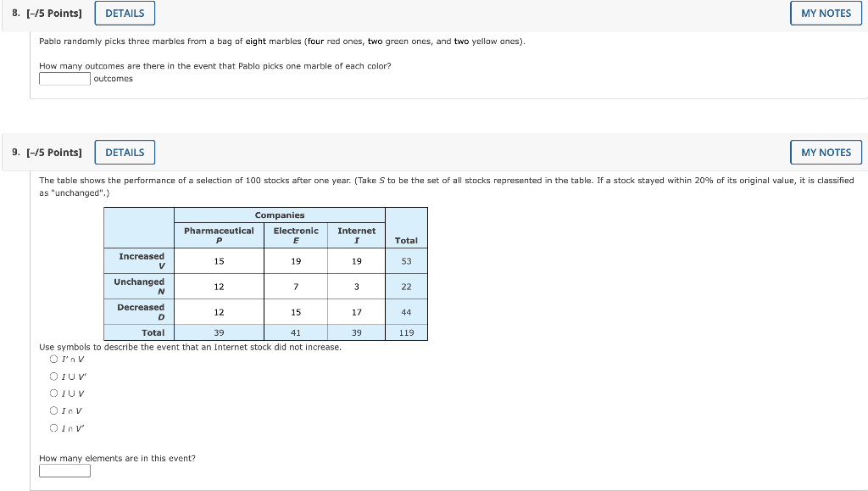868x491 pixels.
Task: Open MY NOTES for question 9
Action: tap(825, 152)
